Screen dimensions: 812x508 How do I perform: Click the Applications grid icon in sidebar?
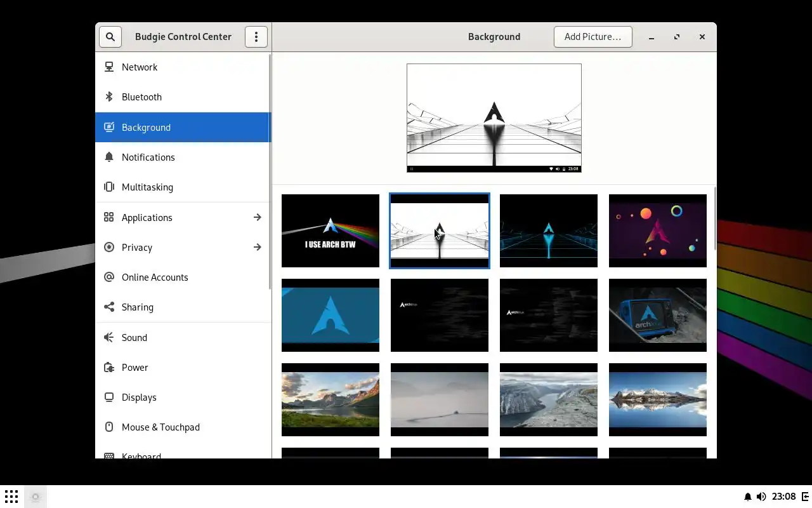[109, 217]
